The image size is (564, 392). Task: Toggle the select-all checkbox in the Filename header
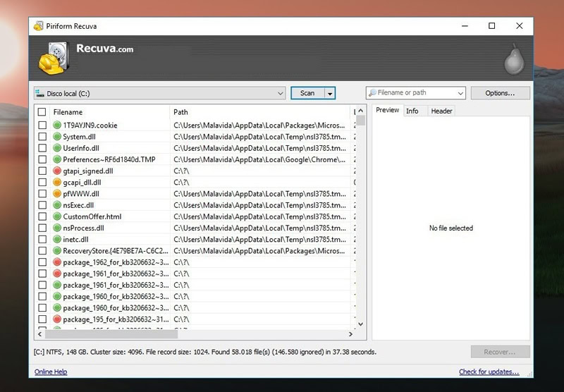[42, 112]
